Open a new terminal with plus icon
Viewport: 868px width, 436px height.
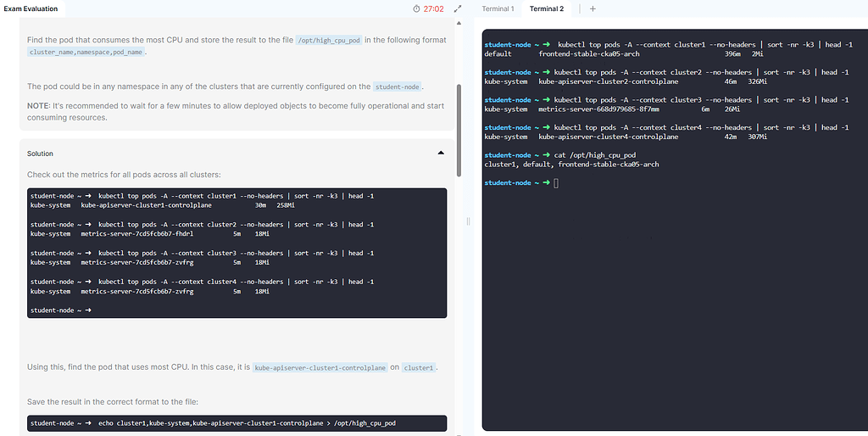[593, 8]
